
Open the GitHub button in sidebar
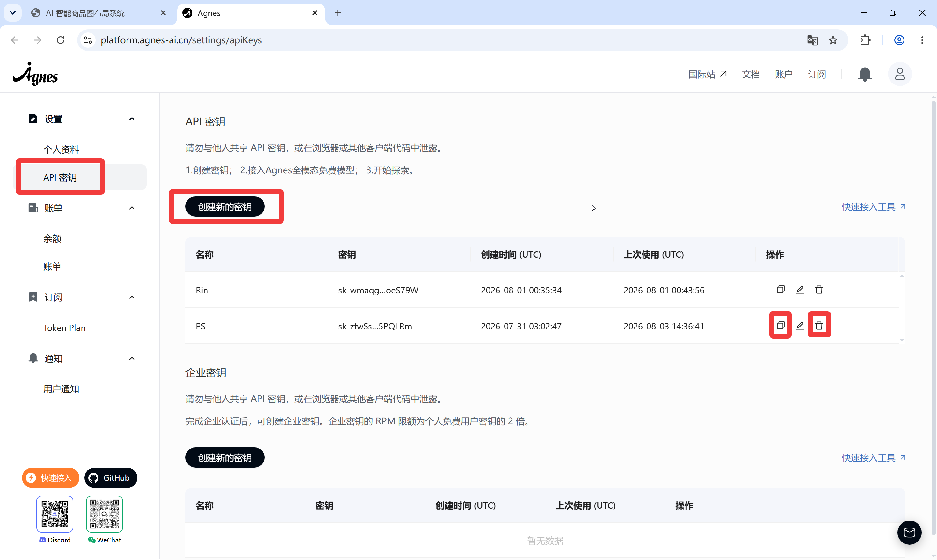tap(111, 478)
